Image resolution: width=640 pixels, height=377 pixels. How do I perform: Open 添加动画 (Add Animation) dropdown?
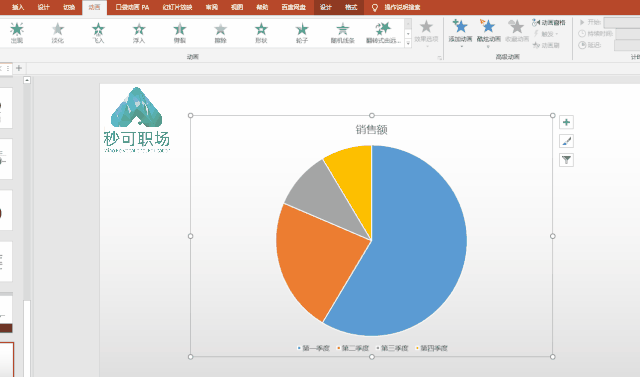[460, 33]
